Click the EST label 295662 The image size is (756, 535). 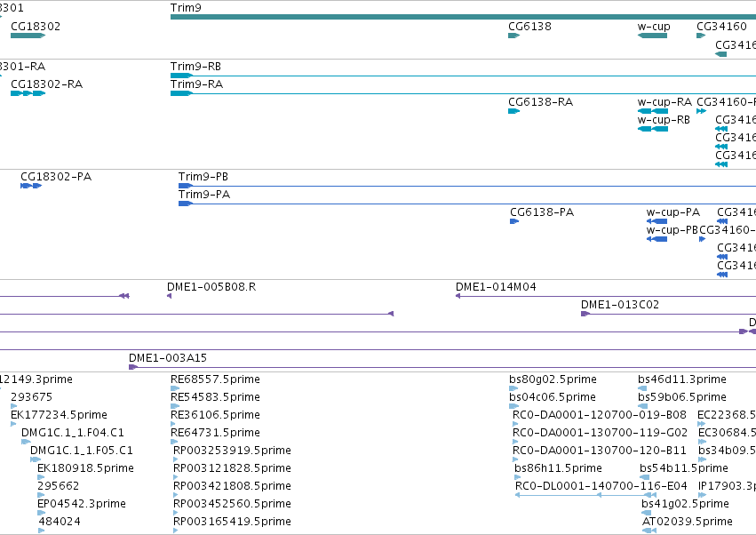click(58, 486)
